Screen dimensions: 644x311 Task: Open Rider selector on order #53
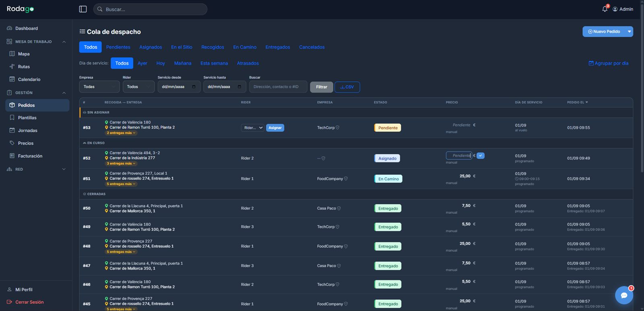252,128
